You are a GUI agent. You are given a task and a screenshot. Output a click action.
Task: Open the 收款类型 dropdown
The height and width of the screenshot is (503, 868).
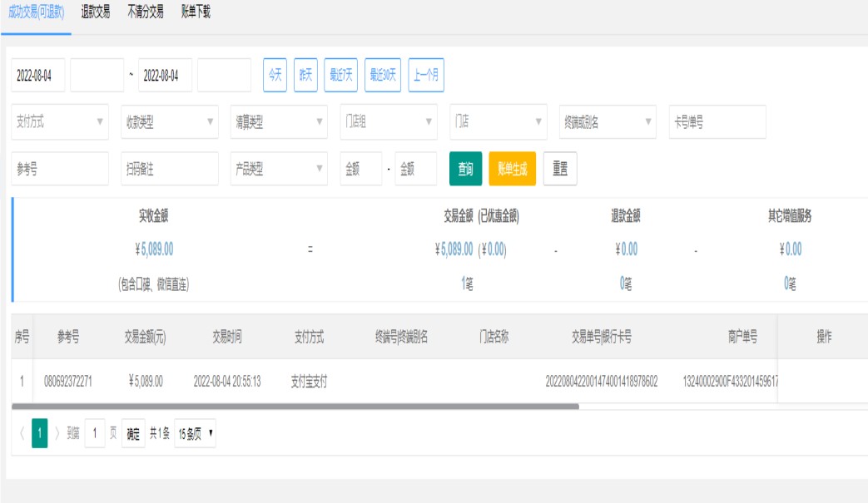click(x=169, y=121)
